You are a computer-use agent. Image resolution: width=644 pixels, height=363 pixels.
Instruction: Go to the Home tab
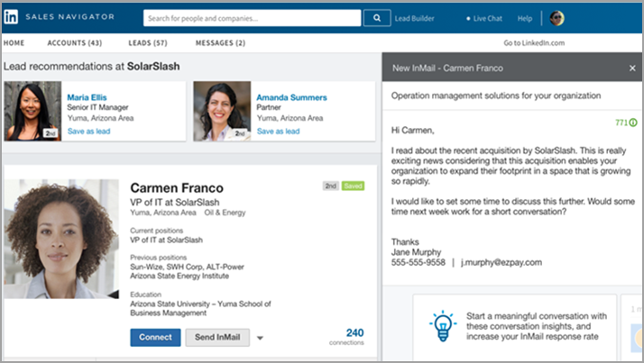tap(14, 42)
